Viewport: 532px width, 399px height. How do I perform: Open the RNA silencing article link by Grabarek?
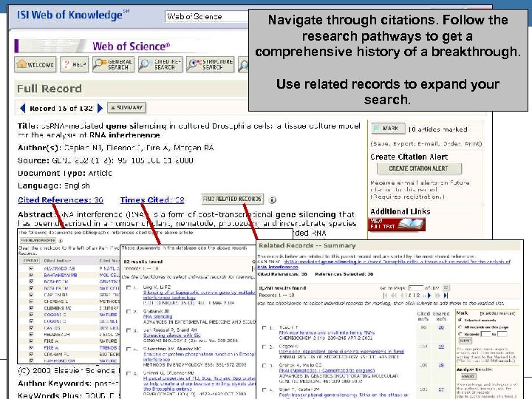pyautogui.click(x=157, y=316)
